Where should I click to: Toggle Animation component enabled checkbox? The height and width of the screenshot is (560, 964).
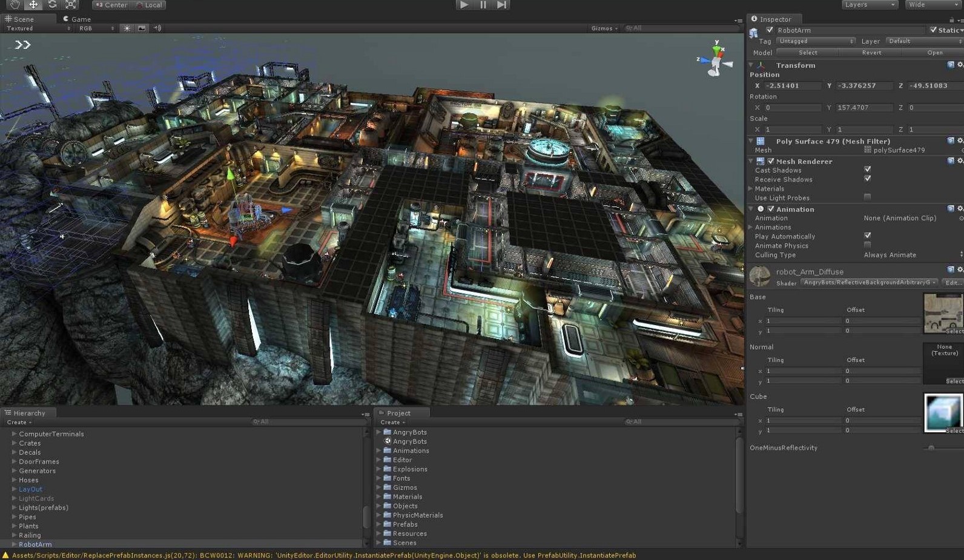pyautogui.click(x=771, y=209)
